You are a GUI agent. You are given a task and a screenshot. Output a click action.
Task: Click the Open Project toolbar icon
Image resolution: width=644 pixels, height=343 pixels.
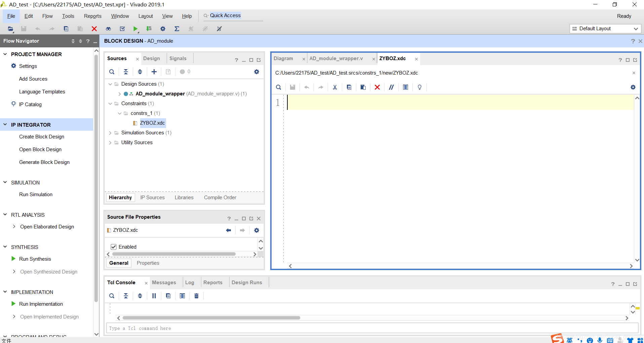[x=10, y=29]
